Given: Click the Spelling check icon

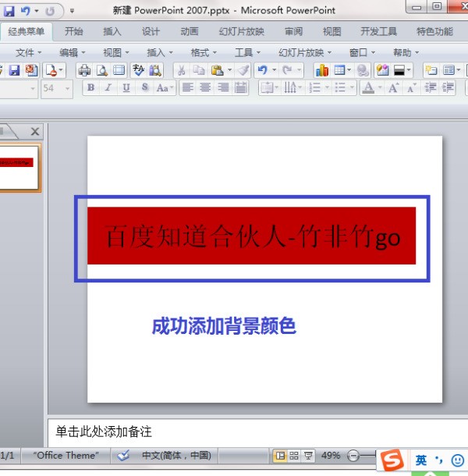Looking at the screenshot, I should (139, 70).
